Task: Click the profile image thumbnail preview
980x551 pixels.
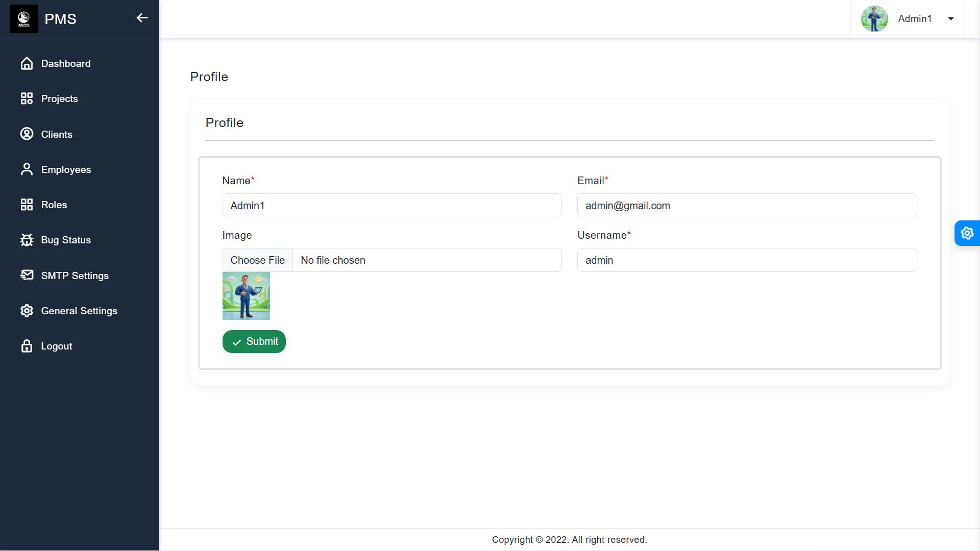Action: coord(246,296)
